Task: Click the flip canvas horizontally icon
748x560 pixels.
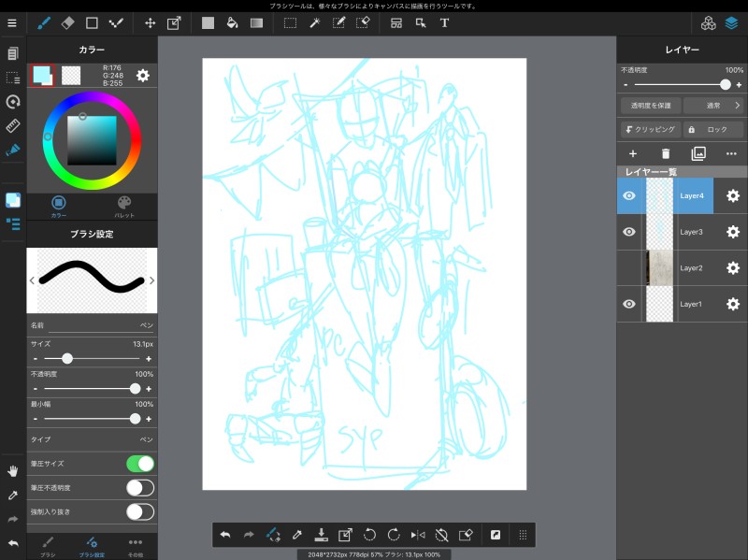Action: pyautogui.click(x=418, y=535)
